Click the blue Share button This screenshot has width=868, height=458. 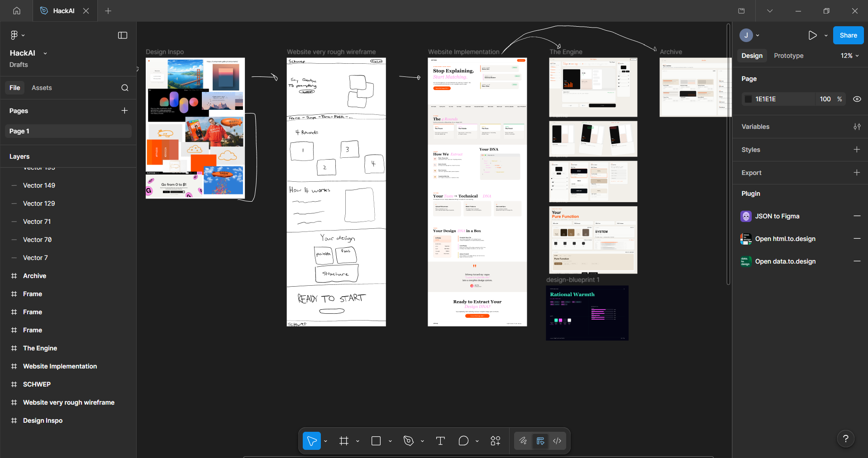tap(848, 35)
